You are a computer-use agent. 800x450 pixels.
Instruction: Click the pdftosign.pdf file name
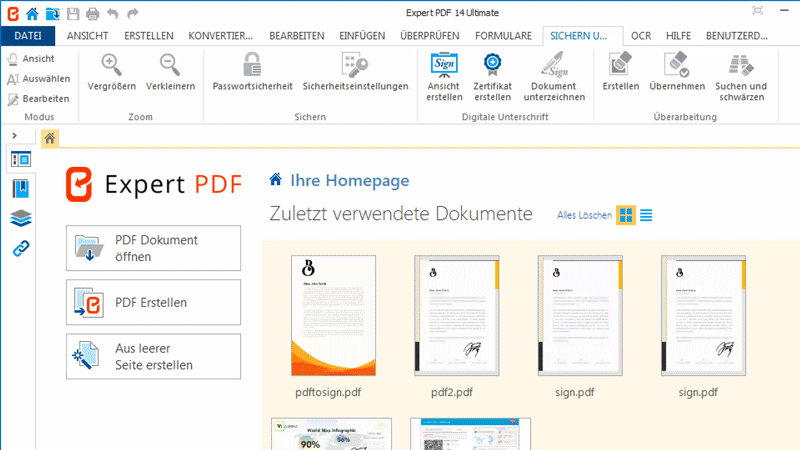tap(328, 392)
